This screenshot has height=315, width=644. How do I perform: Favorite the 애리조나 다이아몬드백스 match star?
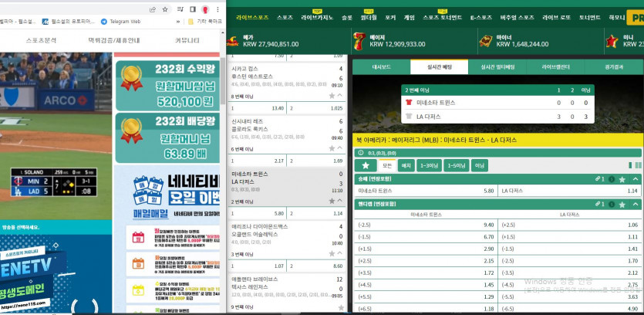[332, 253]
